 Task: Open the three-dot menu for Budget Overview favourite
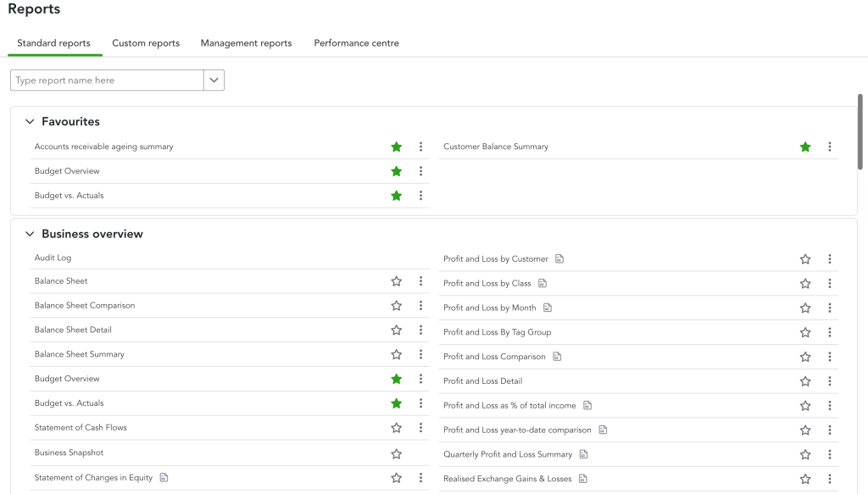(x=421, y=171)
